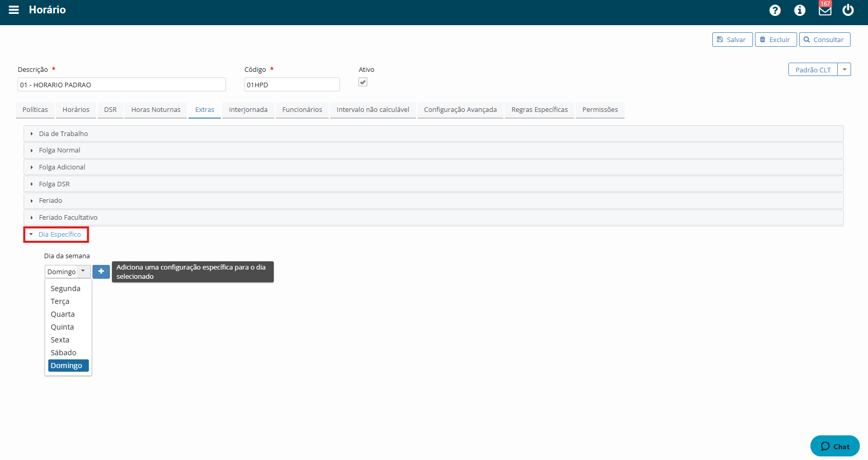868x460 pixels.
Task: Switch to the Interjornada tab
Action: 248,110
